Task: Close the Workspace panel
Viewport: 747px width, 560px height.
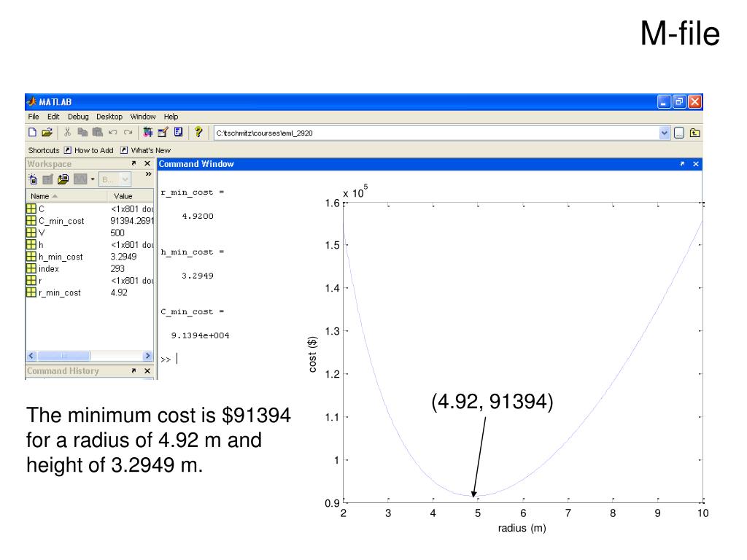Action: (147, 163)
